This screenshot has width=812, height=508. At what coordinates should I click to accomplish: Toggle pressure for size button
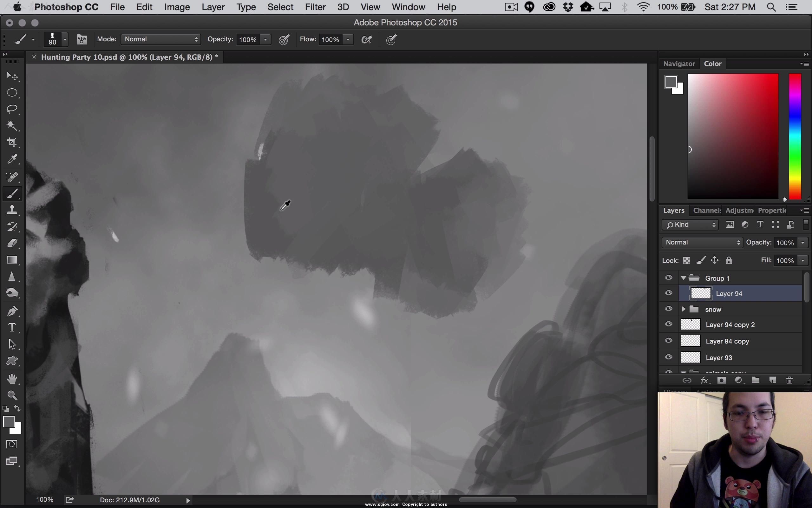point(391,40)
